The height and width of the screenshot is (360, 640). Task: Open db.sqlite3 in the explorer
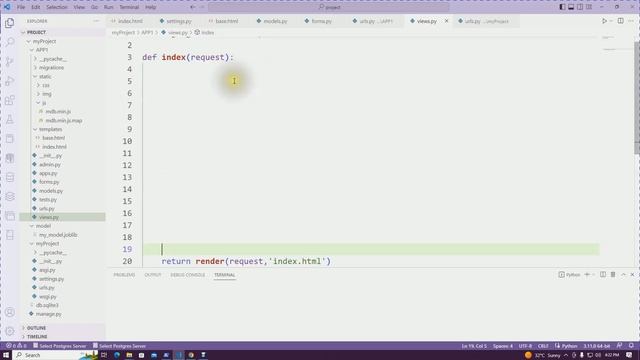[47, 305]
